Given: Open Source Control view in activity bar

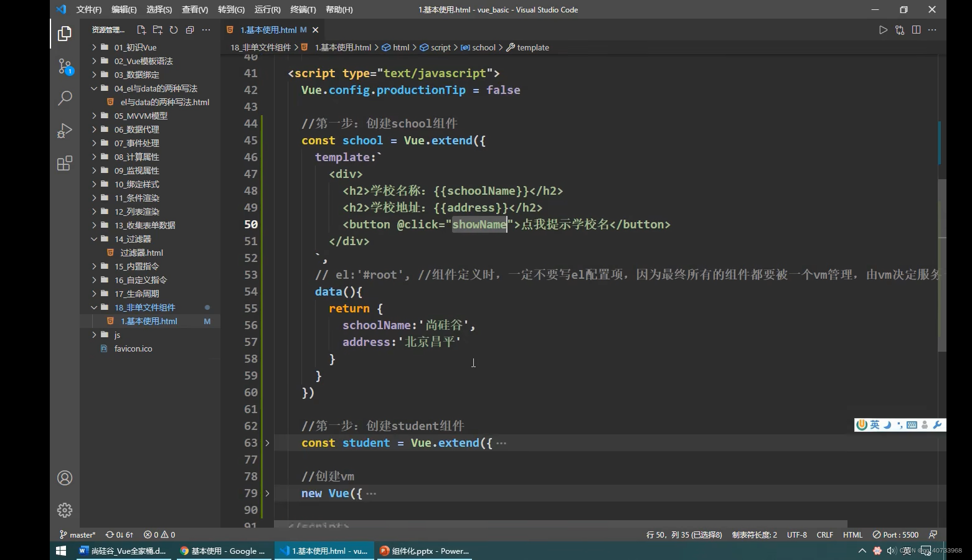Looking at the screenshot, I should click(x=65, y=66).
